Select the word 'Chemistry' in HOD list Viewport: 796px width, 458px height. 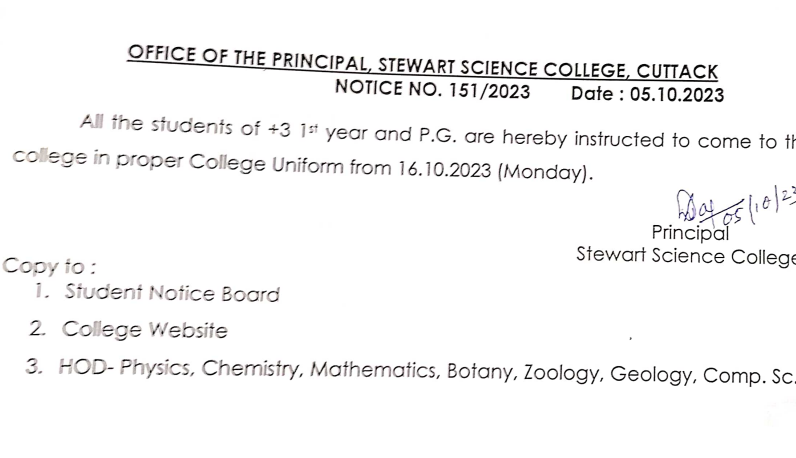pos(252,368)
